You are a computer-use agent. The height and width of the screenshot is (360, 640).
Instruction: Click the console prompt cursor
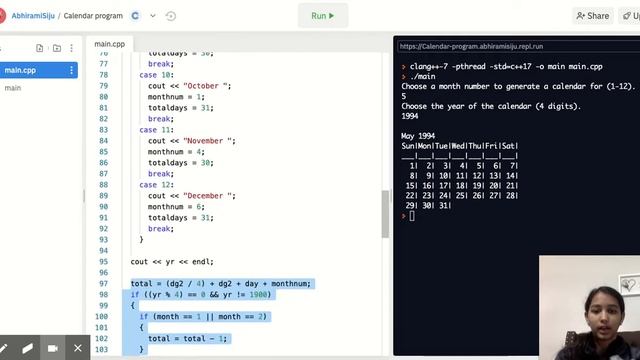(x=412, y=216)
